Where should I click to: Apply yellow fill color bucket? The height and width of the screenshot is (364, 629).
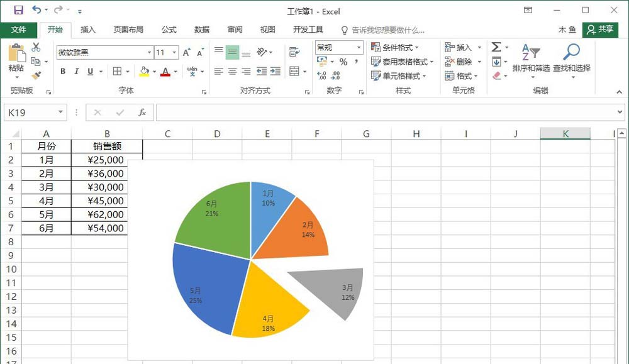tap(145, 72)
